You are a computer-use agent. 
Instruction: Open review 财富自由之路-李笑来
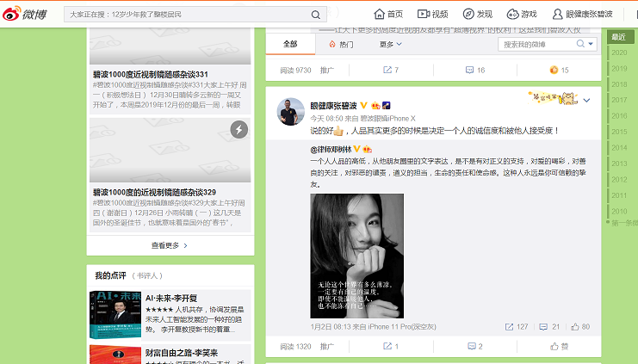(x=182, y=353)
